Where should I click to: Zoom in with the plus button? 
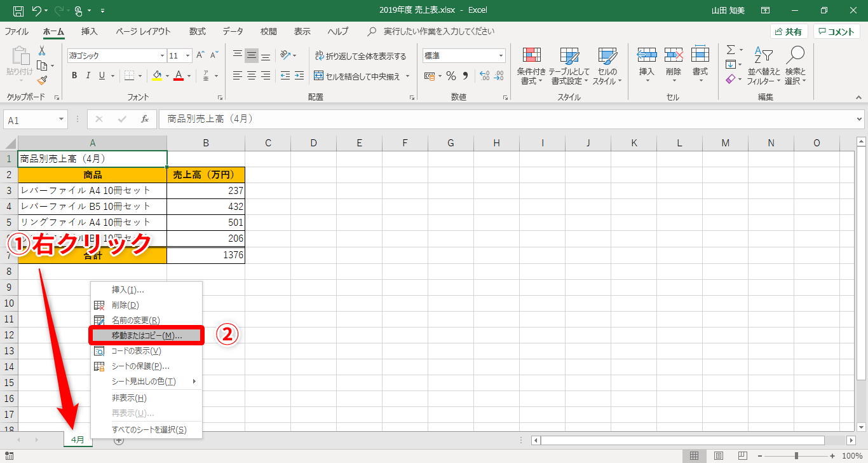(x=833, y=455)
